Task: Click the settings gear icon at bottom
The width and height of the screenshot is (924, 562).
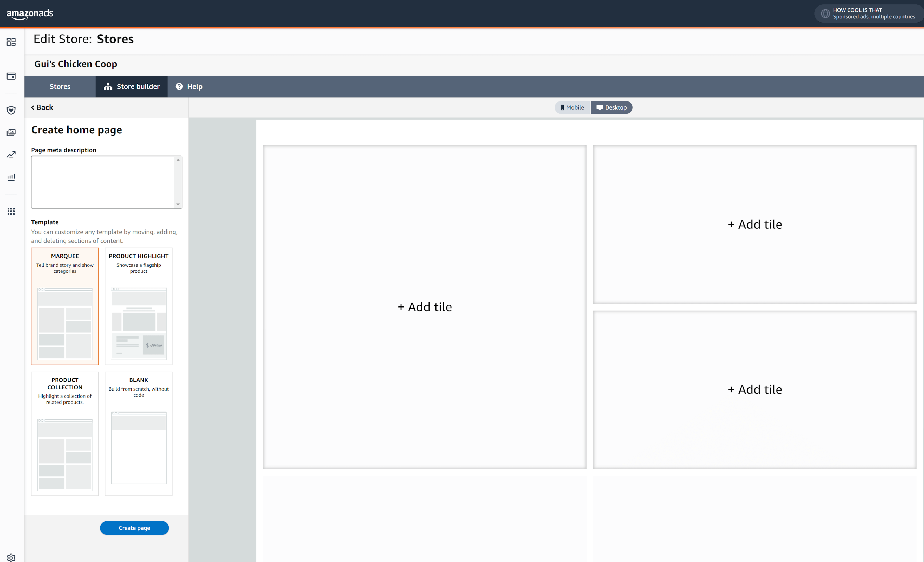Action: point(11,557)
